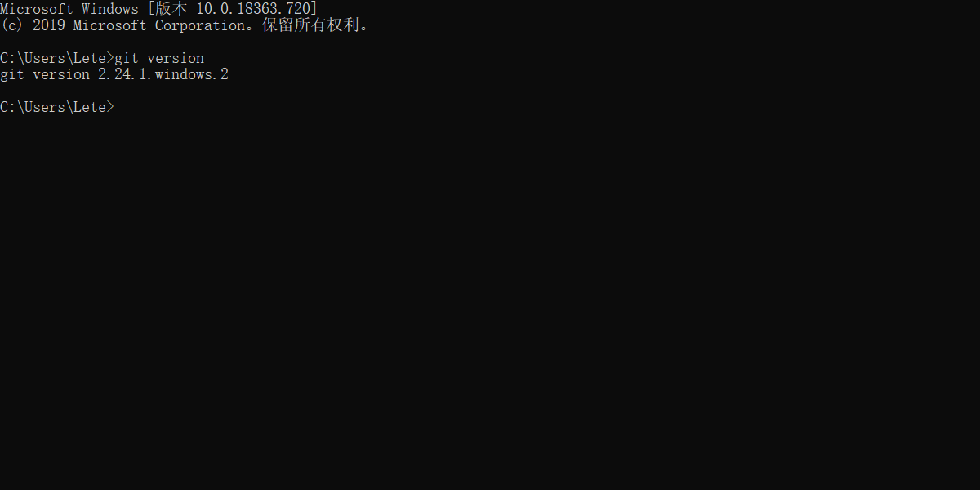Click Users in the last prompt path
Viewport: 980px width, 490px height.
[45, 107]
